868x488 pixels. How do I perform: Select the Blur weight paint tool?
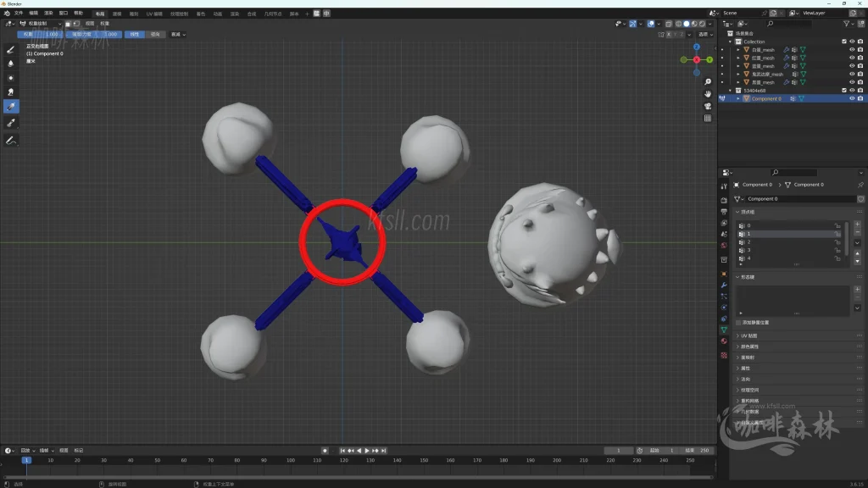tap(12, 64)
